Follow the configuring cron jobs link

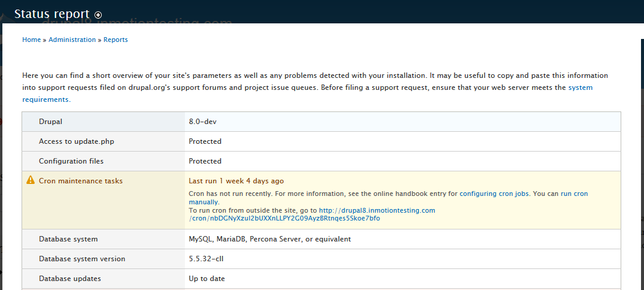tap(494, 194)
